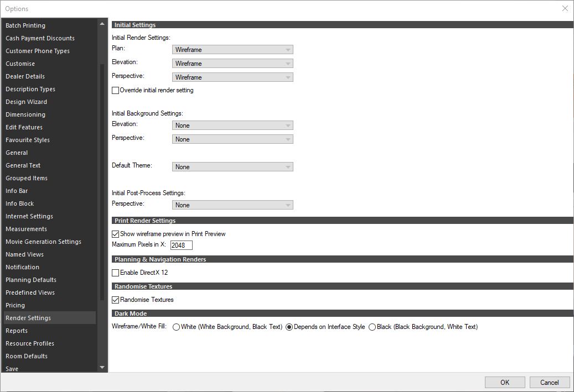Enable Override initial render setting
Image resolution: width=574 pixels, height=392 pixels.
pos(115,90)
